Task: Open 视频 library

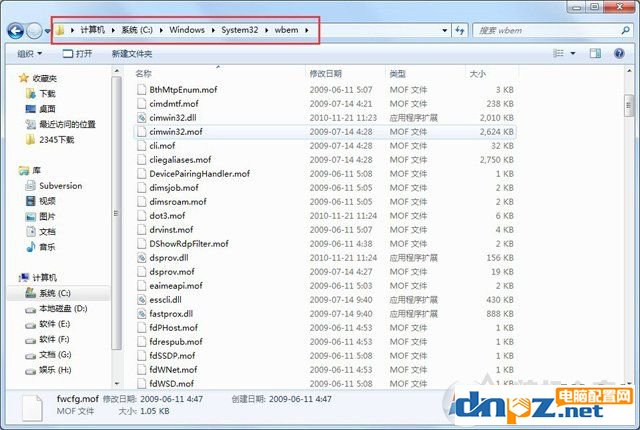Action: 47,201
